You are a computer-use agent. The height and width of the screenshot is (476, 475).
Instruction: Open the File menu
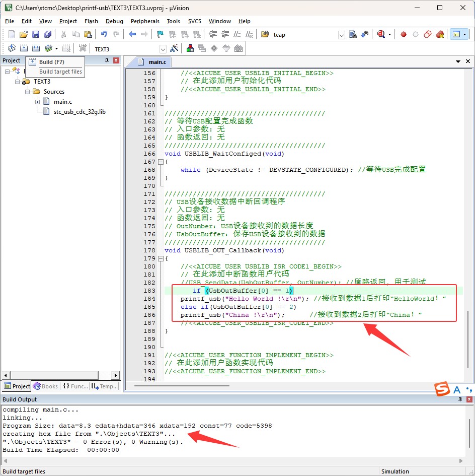pyautogui.click(x=10, y=21)
